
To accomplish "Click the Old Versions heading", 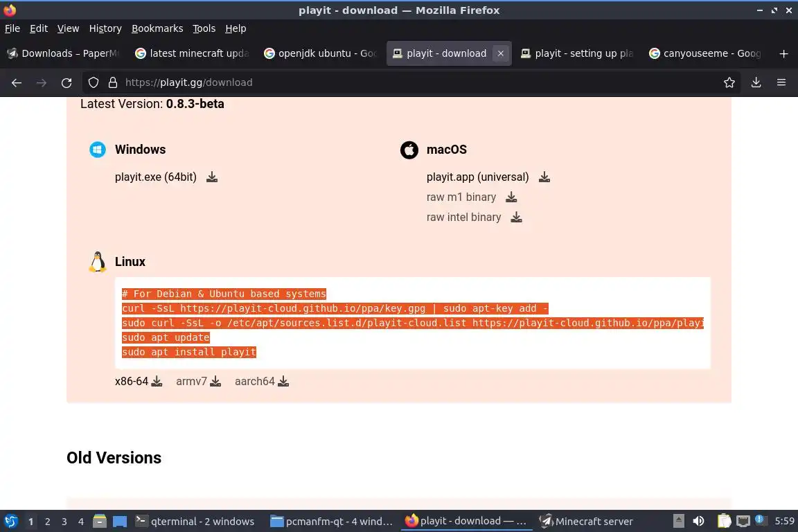I will pos(114,458).
